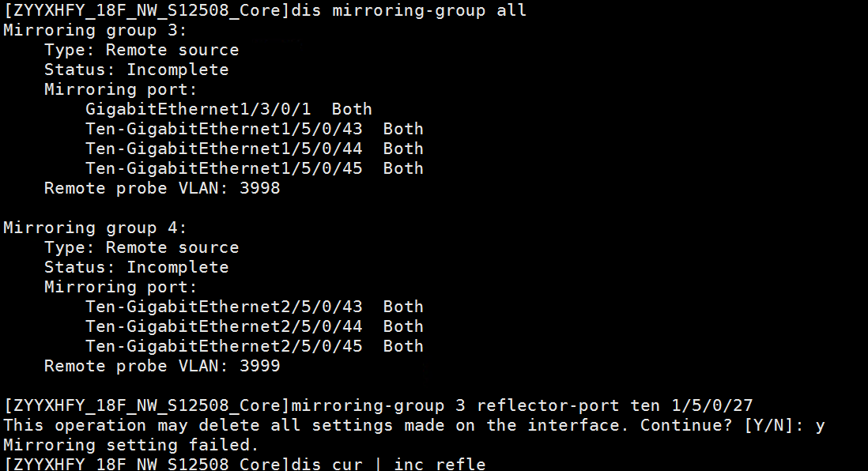The height and width of the screenshot is (471, 868).
Task: Click 'Status: Incomplete' under Mirroring group 4
Action: click(136, 267)
